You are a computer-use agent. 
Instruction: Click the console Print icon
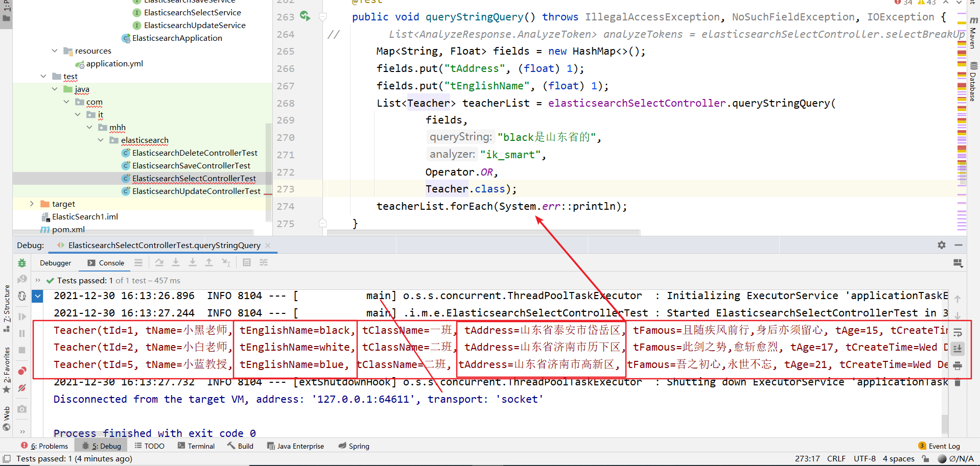[958, 365]
